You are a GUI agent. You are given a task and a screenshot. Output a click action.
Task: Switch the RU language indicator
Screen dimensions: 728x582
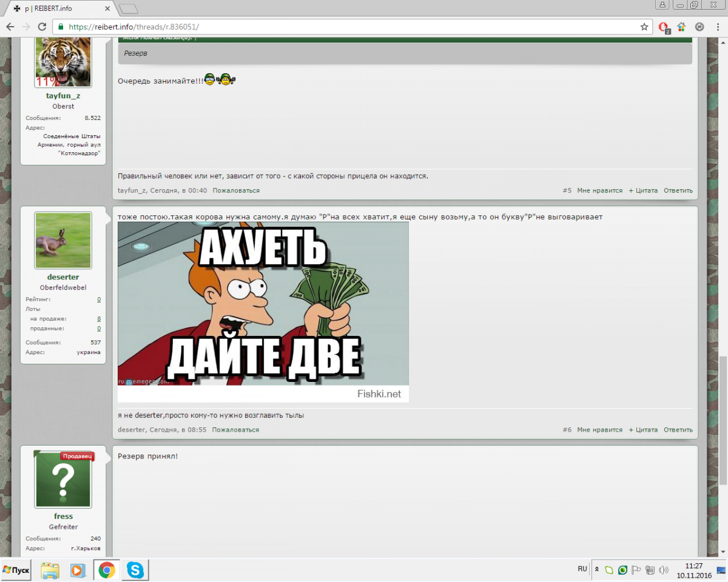582,569
